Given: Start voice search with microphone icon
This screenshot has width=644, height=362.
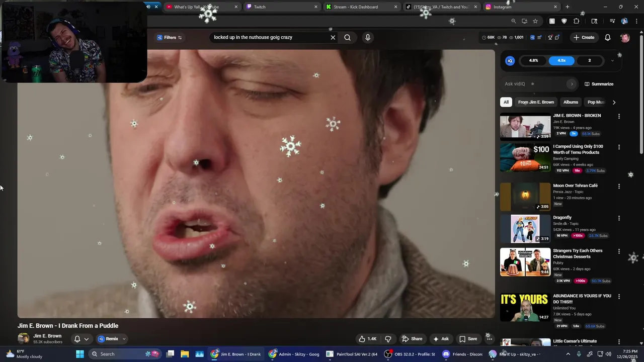Looking at the screenshot, I should [x=368, y=37].
